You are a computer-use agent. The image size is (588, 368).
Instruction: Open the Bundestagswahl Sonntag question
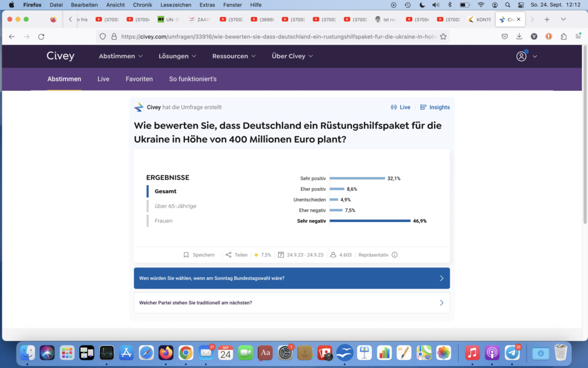[292, 278]
